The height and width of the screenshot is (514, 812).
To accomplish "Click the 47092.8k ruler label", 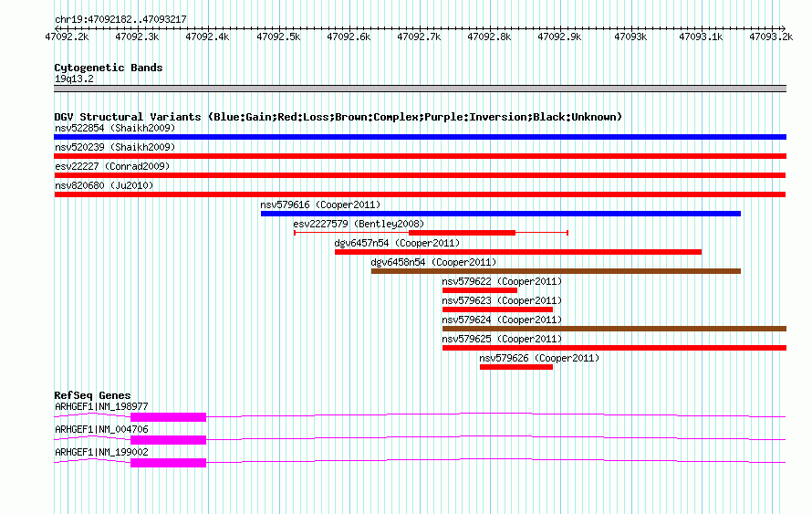I will (x=489, y=37).
